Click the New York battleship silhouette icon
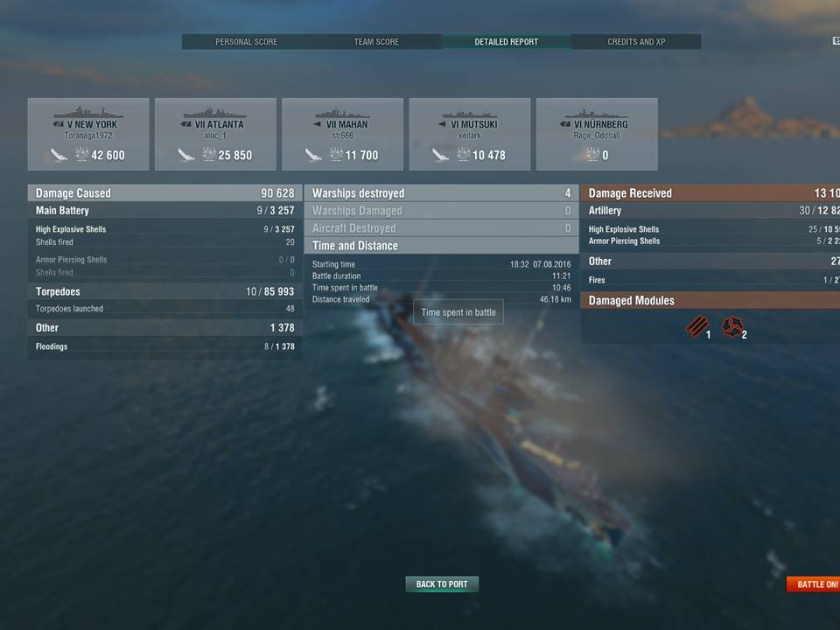 click(88, 113)
